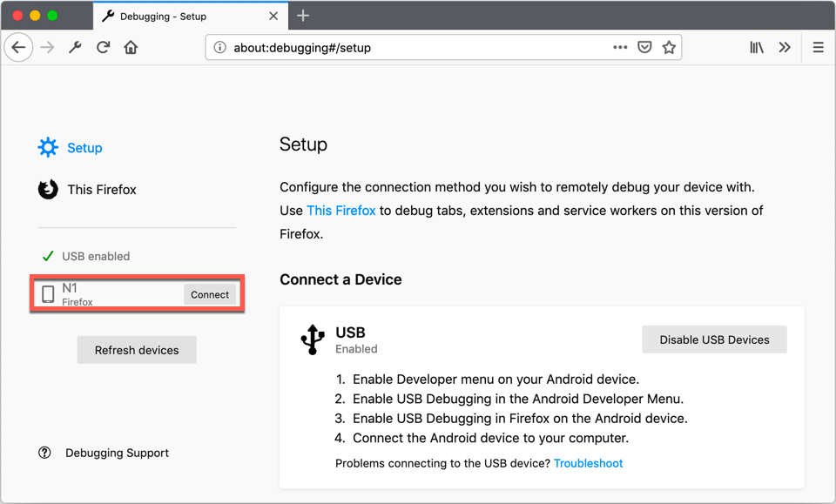This screenshot has height=504, width=836.
Task: Select the Setup gear icon in sidebar
Action: (x=48, y=147)
